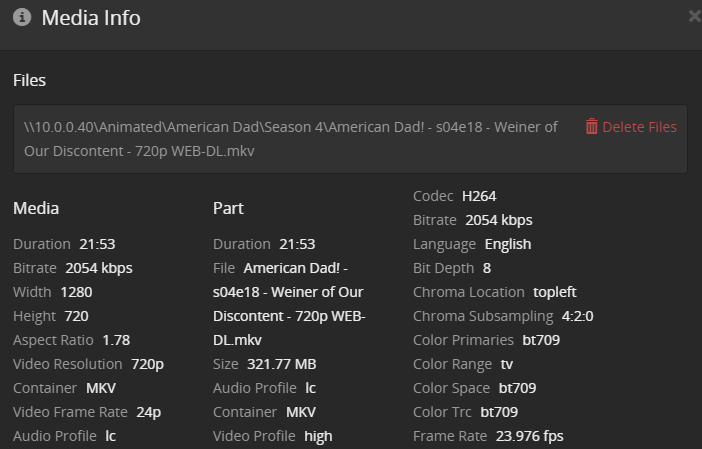Click the Part column heading

click(228, 208)
